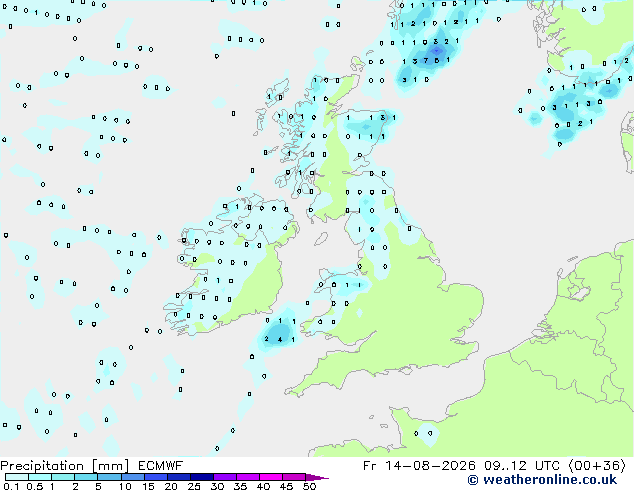Click the '25' legend scale label
This screenshot has width=634, height=490.
click(x=194, y=486)
